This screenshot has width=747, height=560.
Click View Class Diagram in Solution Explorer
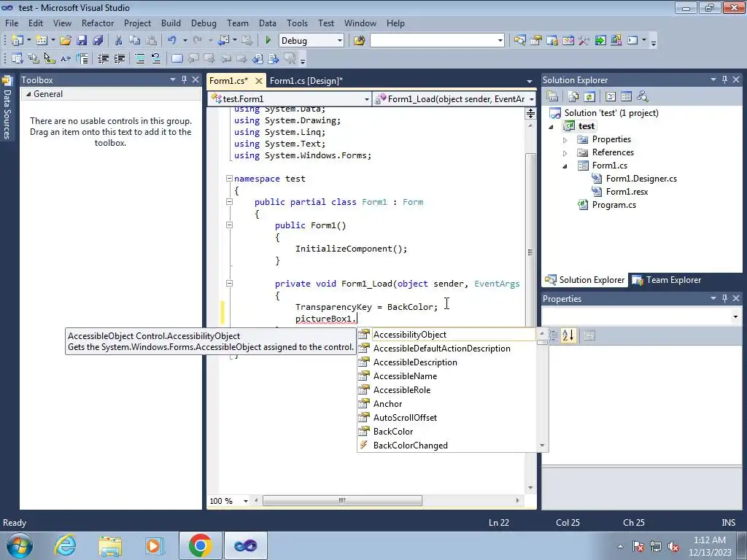pyautogui.click(x=643, y=97)
